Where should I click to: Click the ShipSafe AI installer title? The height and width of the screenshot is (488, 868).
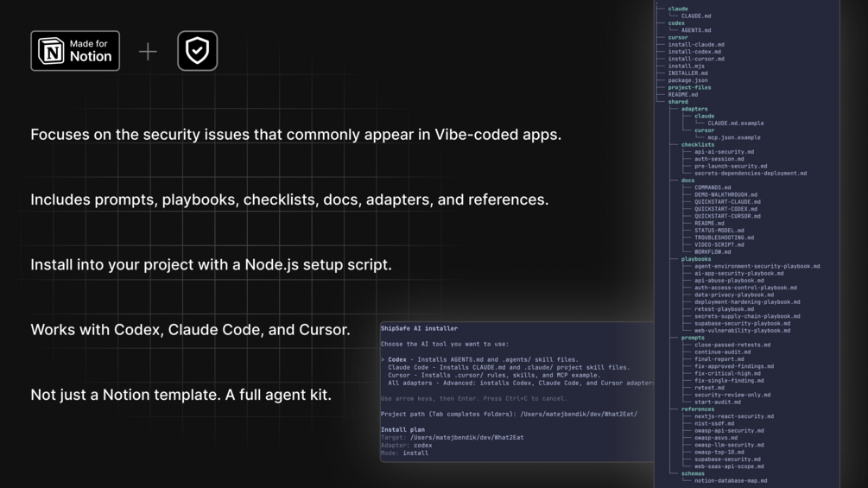point(419,329)
